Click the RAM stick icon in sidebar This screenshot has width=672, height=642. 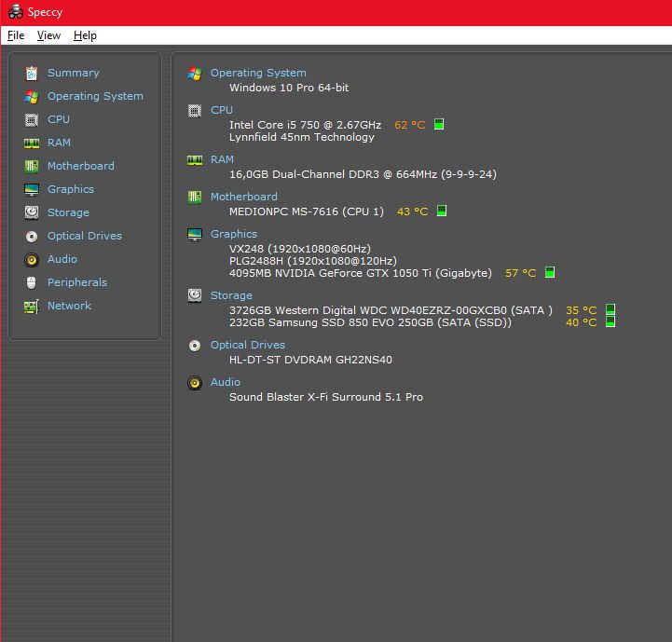(32, 143)
